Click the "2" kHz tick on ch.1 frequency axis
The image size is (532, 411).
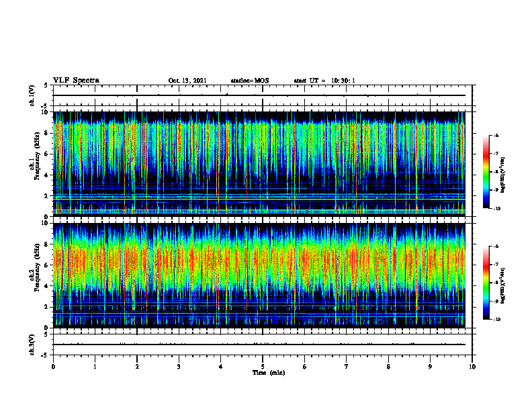tap(47, 195)
